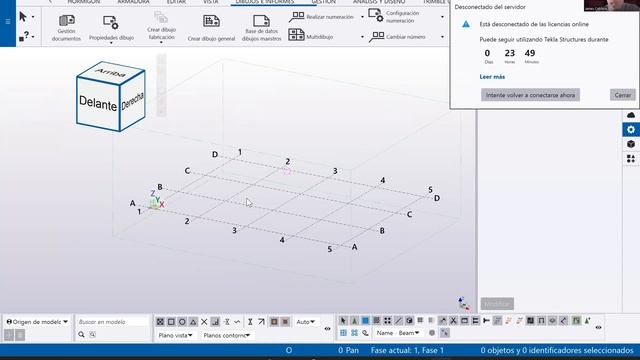Select DIBUJOS E INFORMES tab
The height and width of the screenshot is (360, 640).
point(264,2)
